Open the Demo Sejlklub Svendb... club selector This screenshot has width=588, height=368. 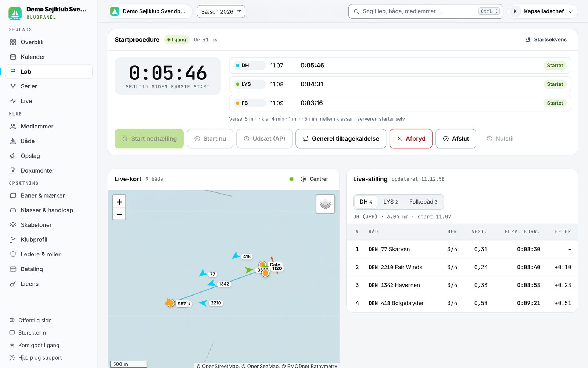[150, 11]
